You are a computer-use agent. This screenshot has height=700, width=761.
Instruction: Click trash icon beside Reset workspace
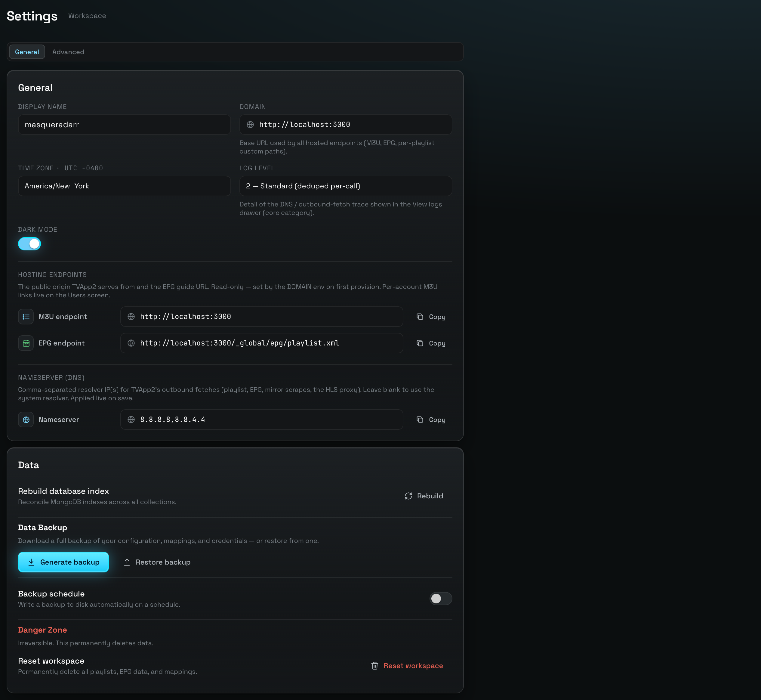375,666
